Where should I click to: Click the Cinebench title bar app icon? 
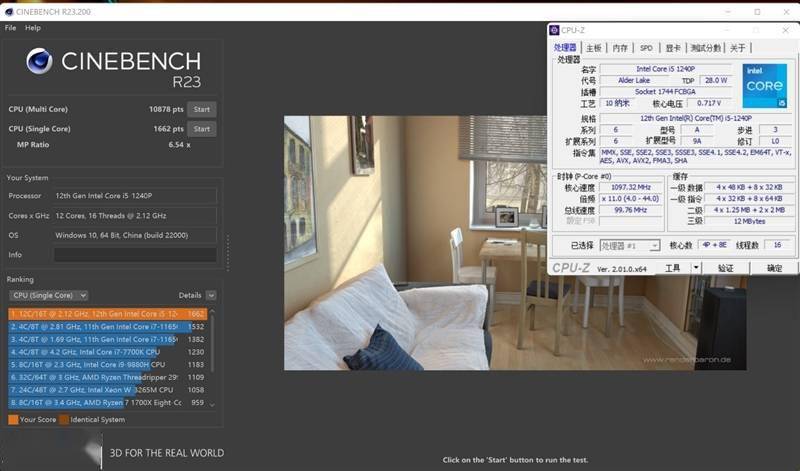click(9, 12)
